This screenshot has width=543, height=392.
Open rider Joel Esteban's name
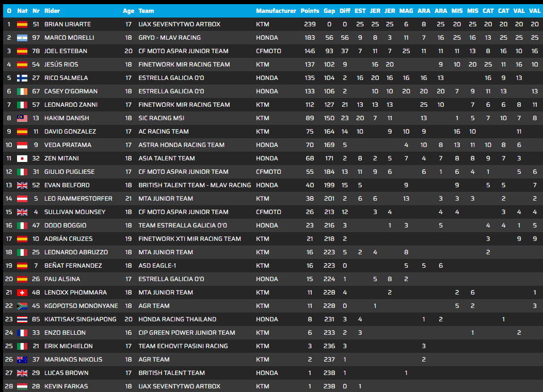click(66, 51)
